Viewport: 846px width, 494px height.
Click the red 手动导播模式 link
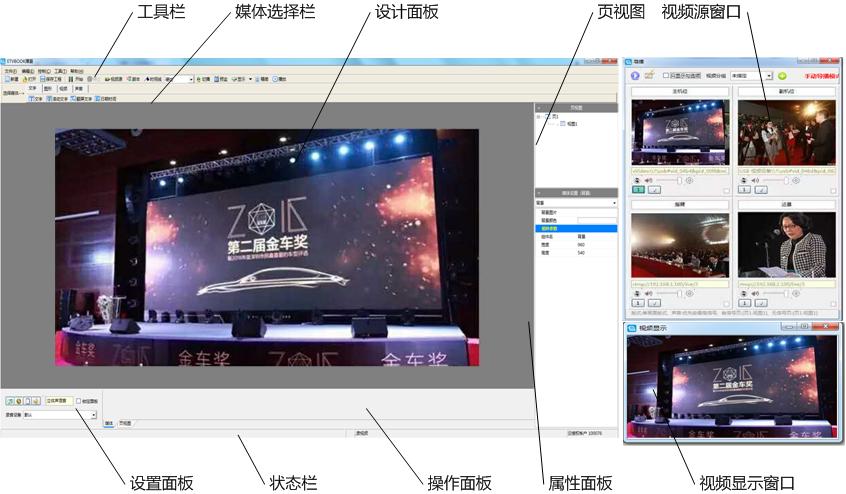(x=821, y=76)
